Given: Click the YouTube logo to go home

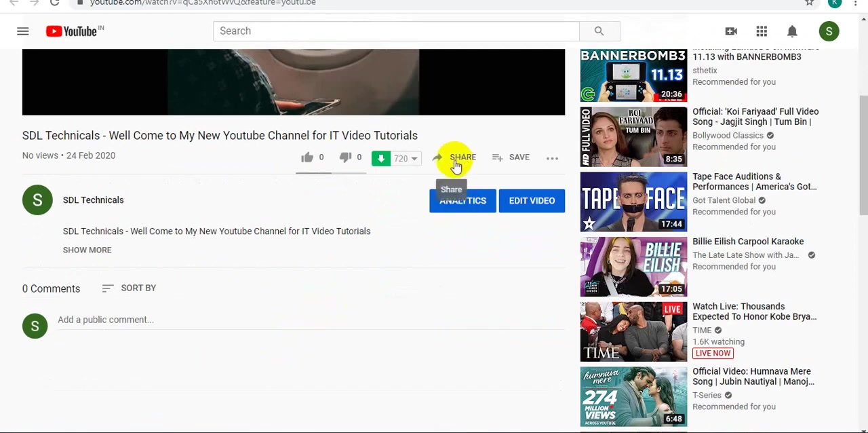Looking at the screenshot, I should (x=75, y=31).
